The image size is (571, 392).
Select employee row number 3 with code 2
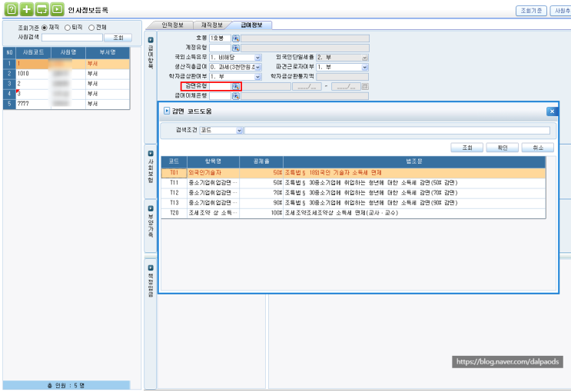point(66,84)
